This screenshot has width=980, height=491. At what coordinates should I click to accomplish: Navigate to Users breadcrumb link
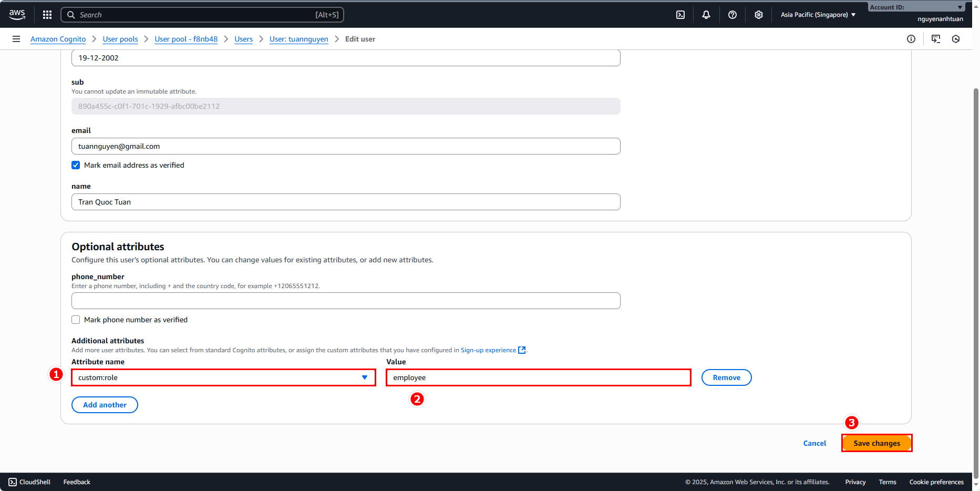pyautogui.click(x=243, y=39)
